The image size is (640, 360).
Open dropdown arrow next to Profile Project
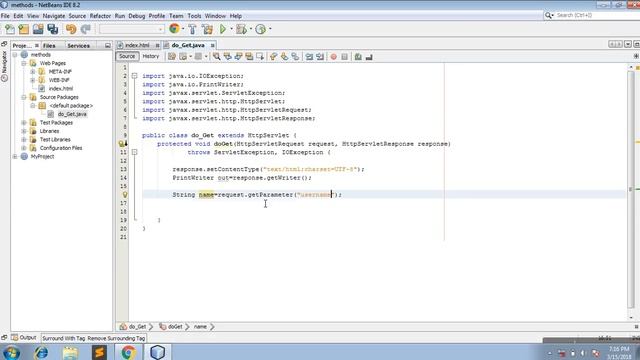[x=270, y=29]
